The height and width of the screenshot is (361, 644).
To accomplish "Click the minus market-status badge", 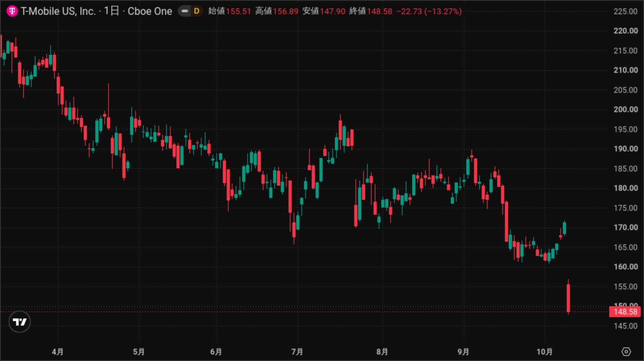I will point(185,11).
